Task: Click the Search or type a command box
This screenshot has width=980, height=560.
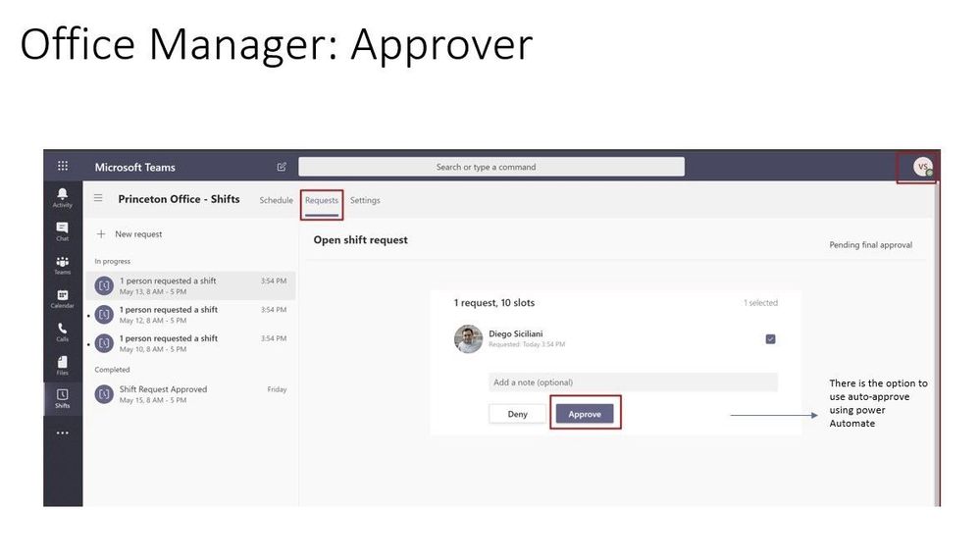Action: click(x=491, y=167)
